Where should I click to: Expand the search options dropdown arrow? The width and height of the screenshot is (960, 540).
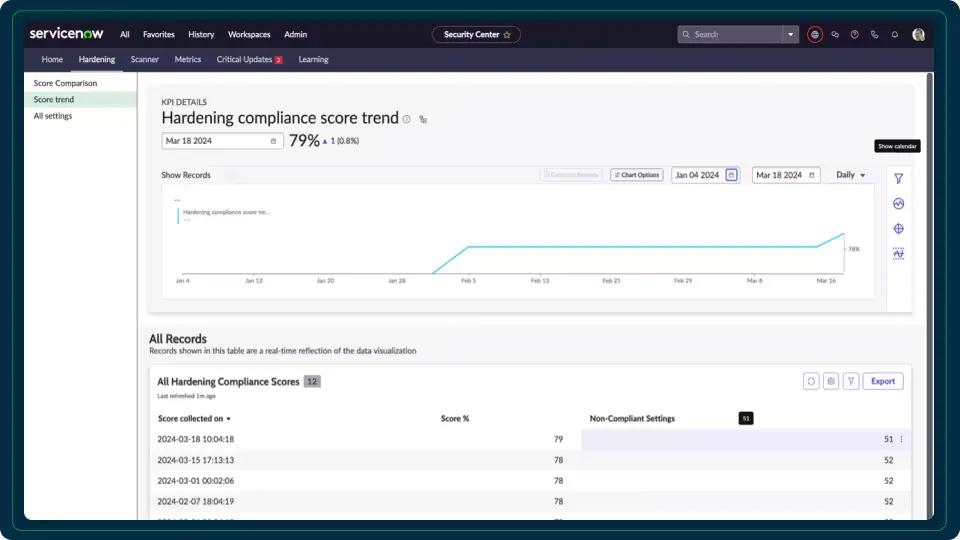click(x=790, y=35)
